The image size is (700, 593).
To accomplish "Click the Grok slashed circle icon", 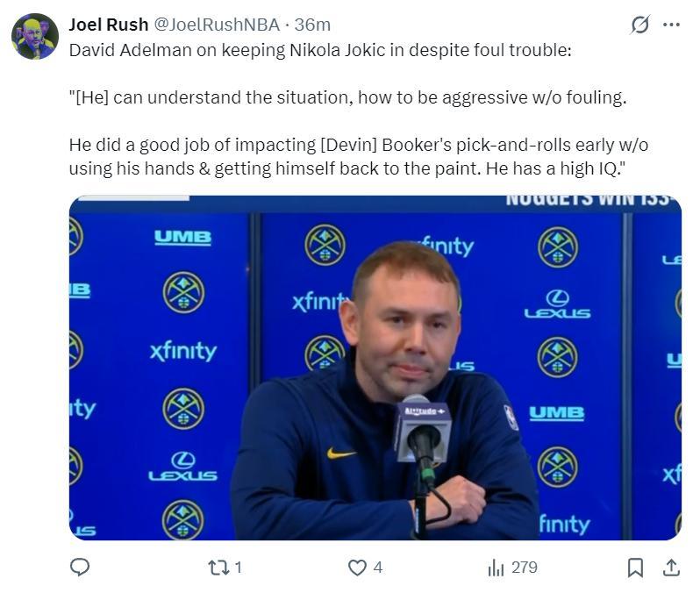I will pos(640,25).
